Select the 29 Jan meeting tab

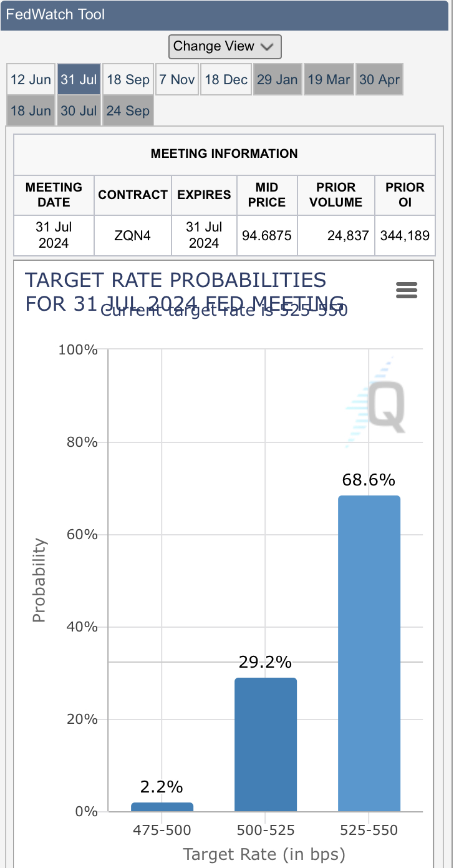278,79
